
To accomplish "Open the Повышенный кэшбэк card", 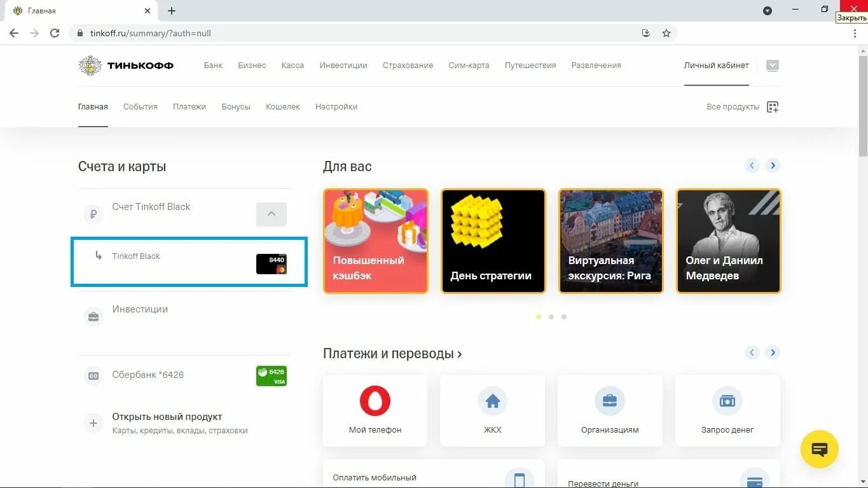I will (376, 241).
